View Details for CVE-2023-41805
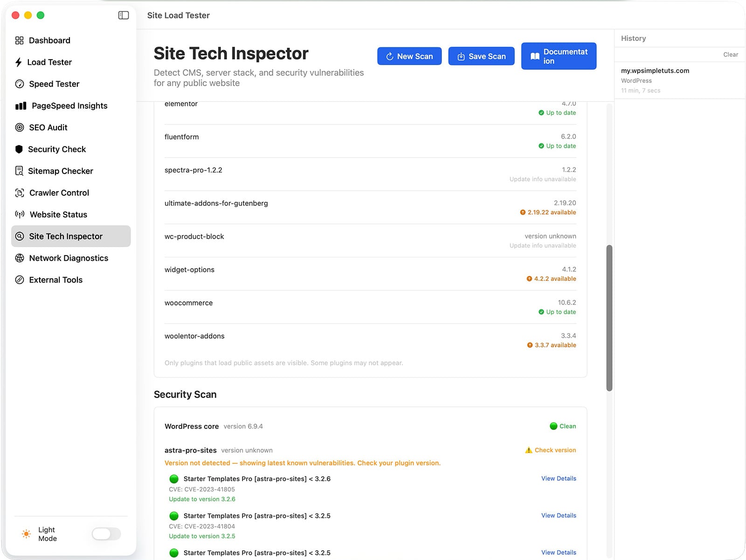Image resolution: width=746 pixels, height=560 pixels. click(558, 478)
